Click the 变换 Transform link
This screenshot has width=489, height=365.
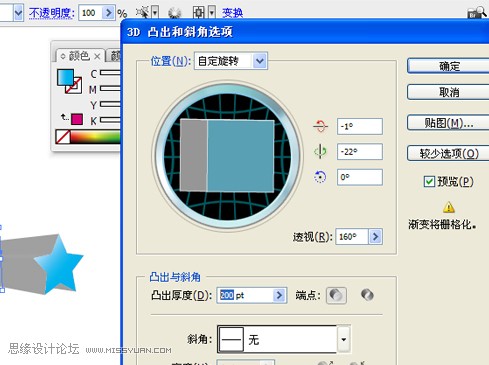(x=232, y=13)
